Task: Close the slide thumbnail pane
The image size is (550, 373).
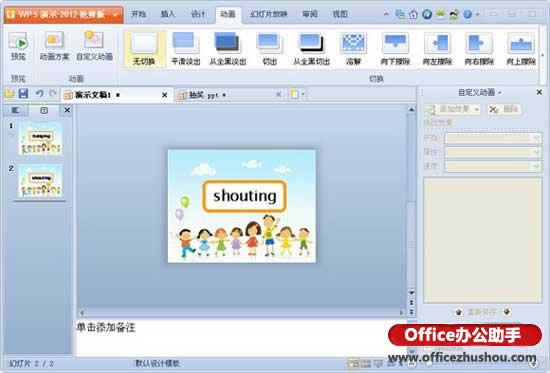Action: (x=67, y=110)
